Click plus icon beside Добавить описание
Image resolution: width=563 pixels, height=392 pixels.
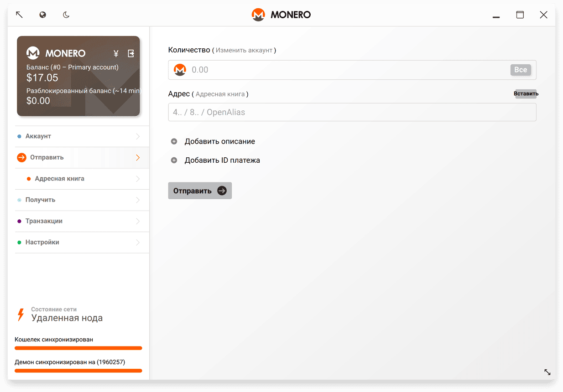click(174, 141)
